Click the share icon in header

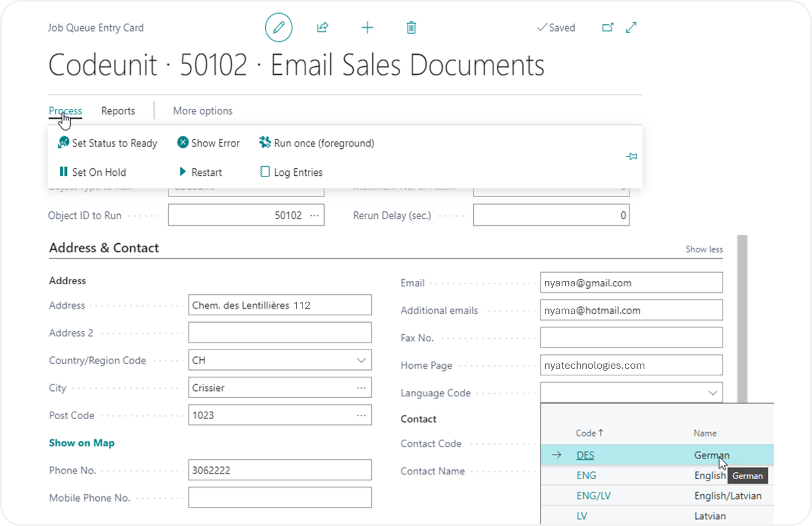coord(323,27)
